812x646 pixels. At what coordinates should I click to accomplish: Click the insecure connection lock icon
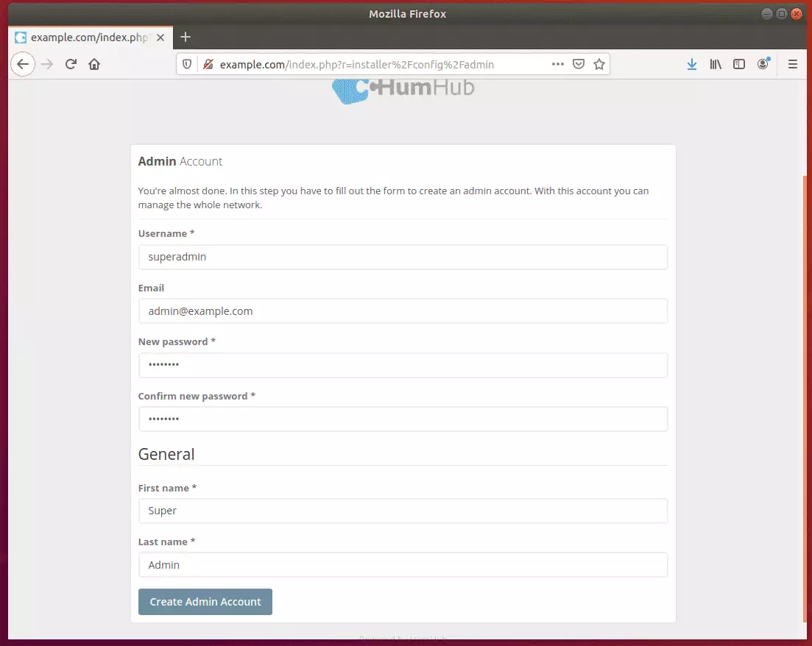pos(208,64)
